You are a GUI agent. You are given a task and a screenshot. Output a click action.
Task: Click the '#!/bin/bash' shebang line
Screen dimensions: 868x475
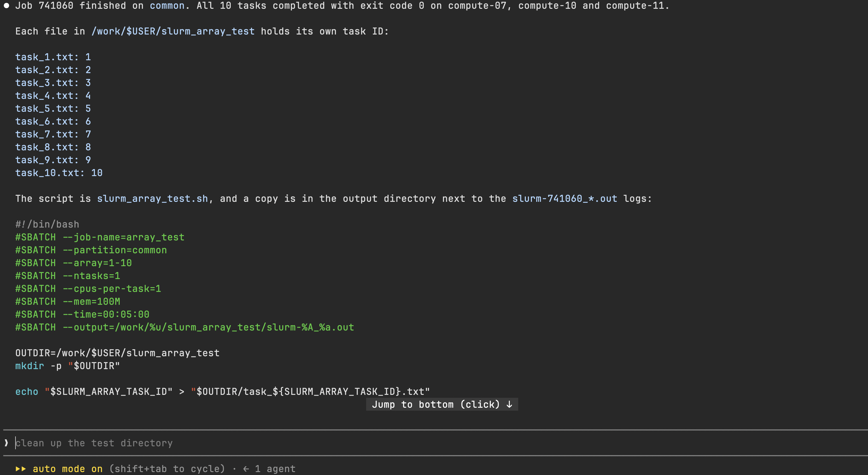tap(47, 224)
